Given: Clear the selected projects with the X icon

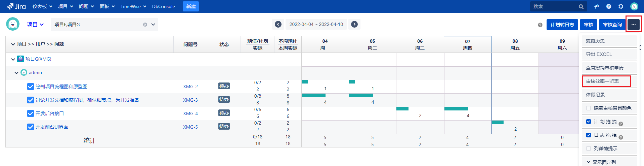Looking at the screenshot, I should 145,25.
